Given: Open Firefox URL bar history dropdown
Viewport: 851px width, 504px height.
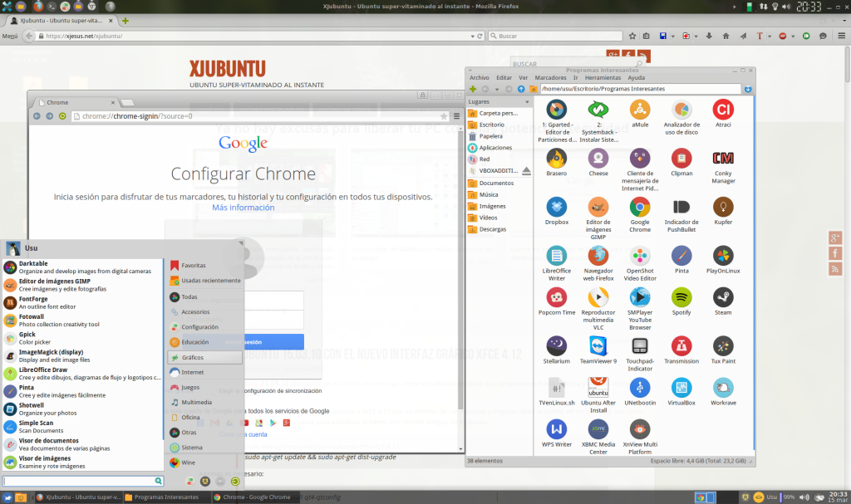Looking at the screenshot, I should click(x=472, y=36).
